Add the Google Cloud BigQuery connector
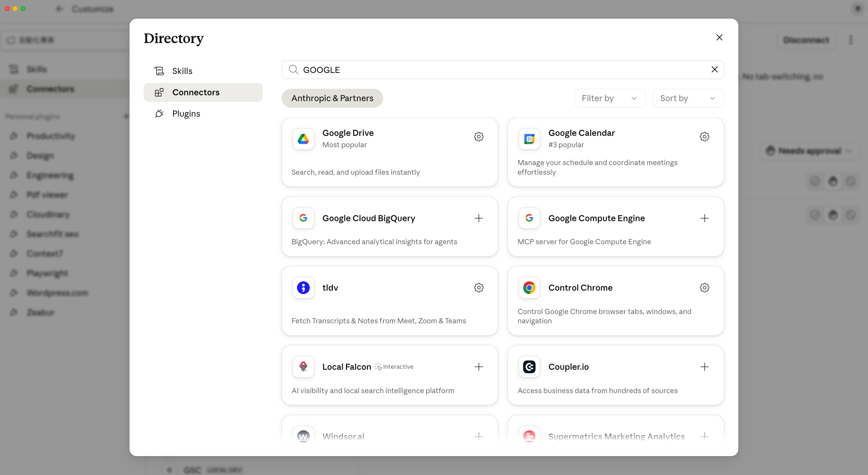The height and width of the screenshot is (475, 868). point(479,218)
